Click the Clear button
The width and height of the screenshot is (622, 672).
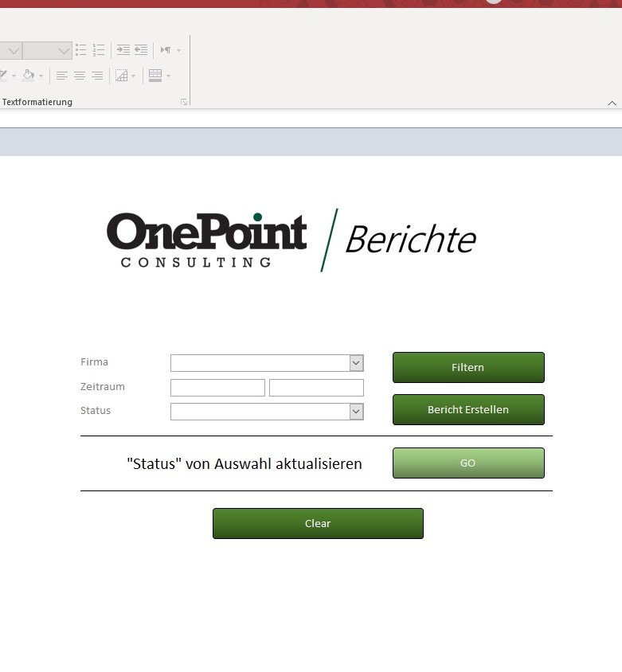click(x=318, y=523)
